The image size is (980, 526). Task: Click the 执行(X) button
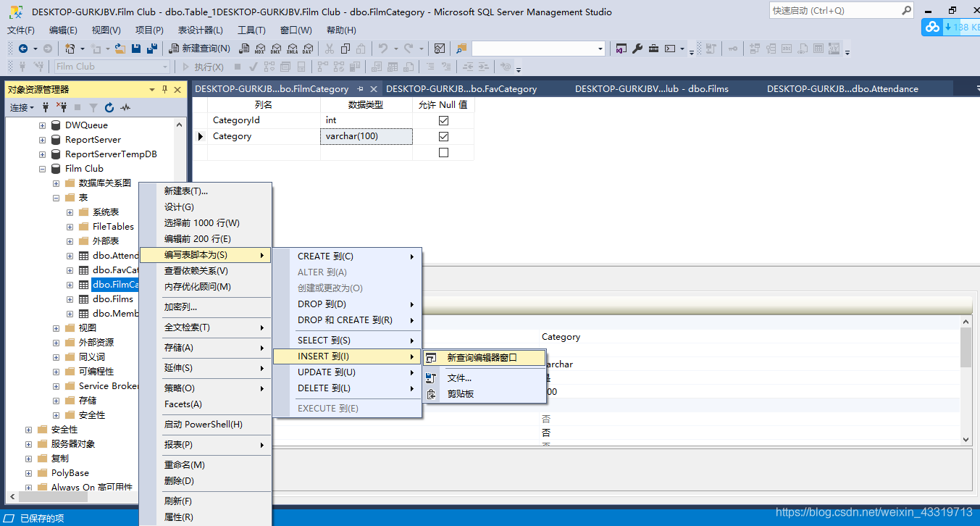pyautogui.click(x=202, y=67)
